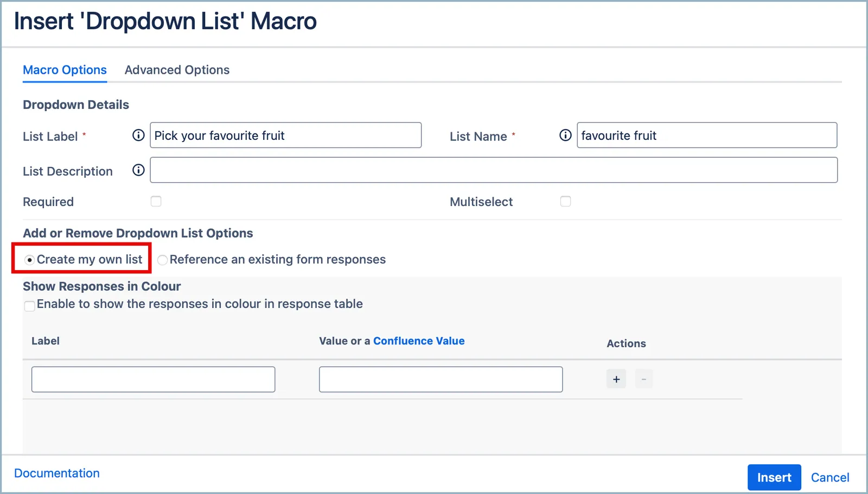Select the Create my own list radio button

[30, 260]
